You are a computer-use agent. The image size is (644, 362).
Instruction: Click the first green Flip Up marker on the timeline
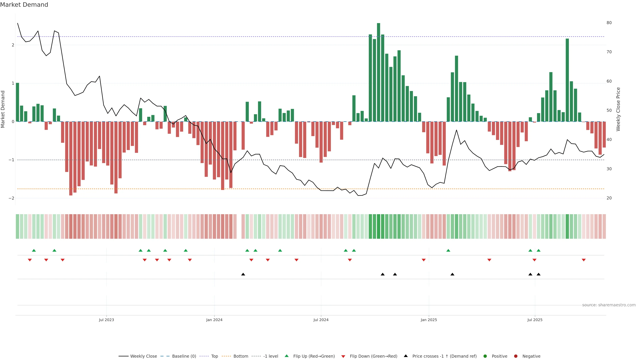point(34,251)
